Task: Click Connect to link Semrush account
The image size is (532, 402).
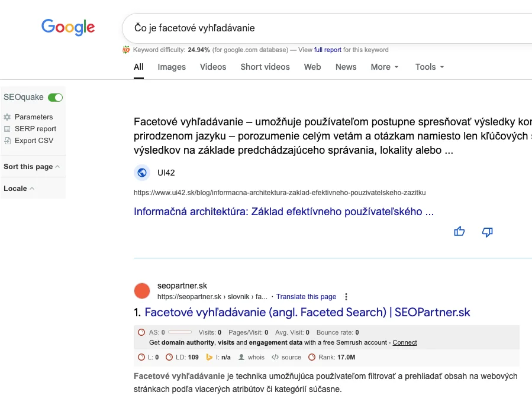Action: (x=405, y=342)
